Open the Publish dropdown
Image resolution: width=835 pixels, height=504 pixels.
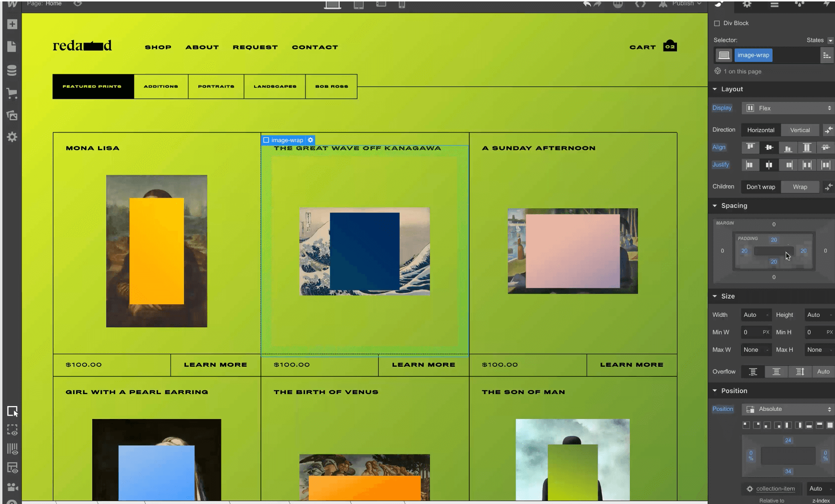tap(687, 4)
